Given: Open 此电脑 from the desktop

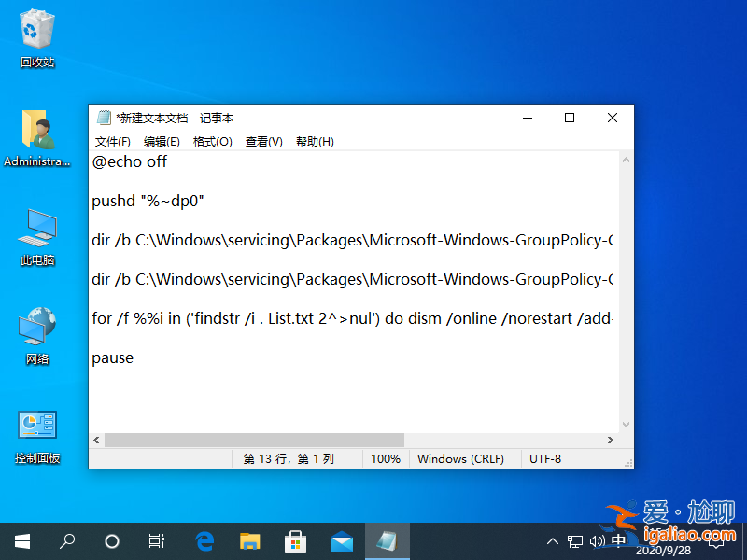Looking at the screenshot, I should (36, 236).
